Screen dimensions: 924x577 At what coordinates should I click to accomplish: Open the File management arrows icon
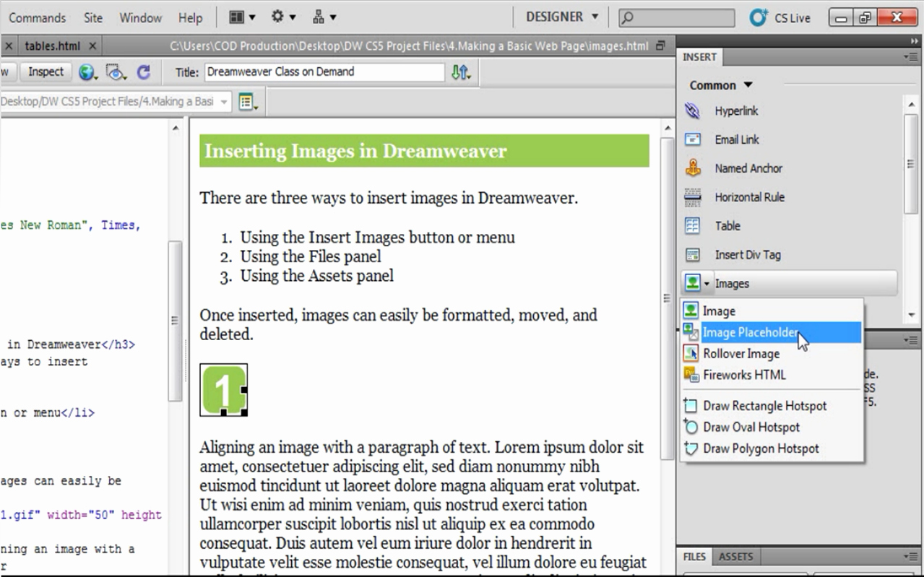coord(461,72)
